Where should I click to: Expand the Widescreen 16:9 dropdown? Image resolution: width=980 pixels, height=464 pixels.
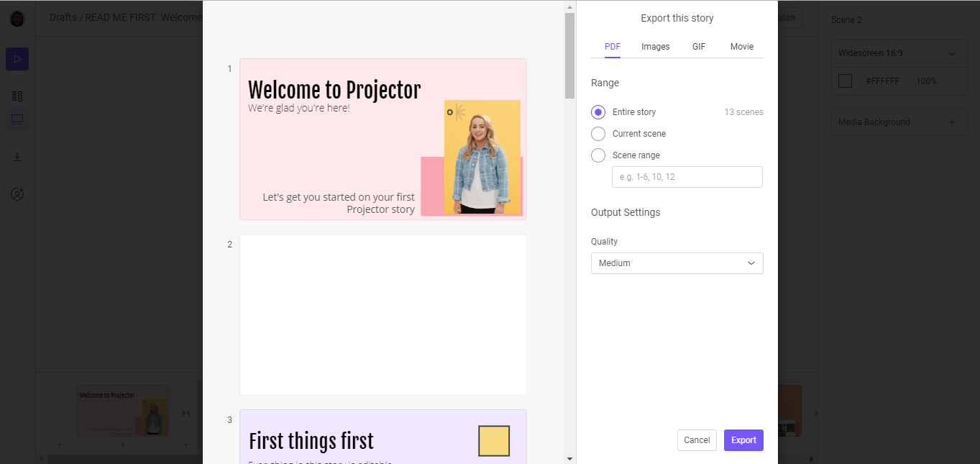click(x=899, y=53)
